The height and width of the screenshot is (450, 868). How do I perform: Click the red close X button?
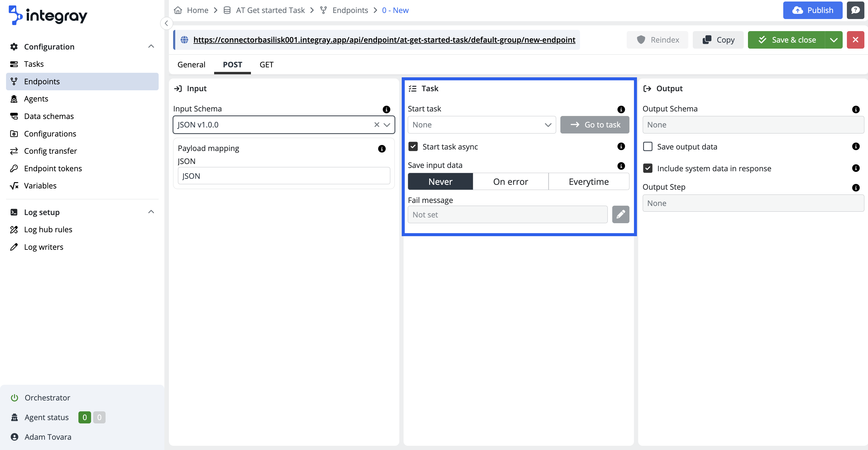pos(855,40)
